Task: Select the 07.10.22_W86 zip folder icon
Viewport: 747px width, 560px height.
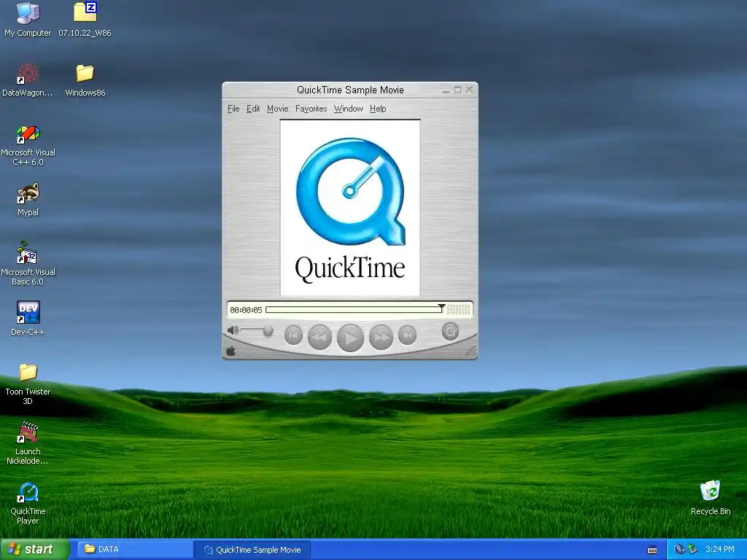Action: [85, 20]
